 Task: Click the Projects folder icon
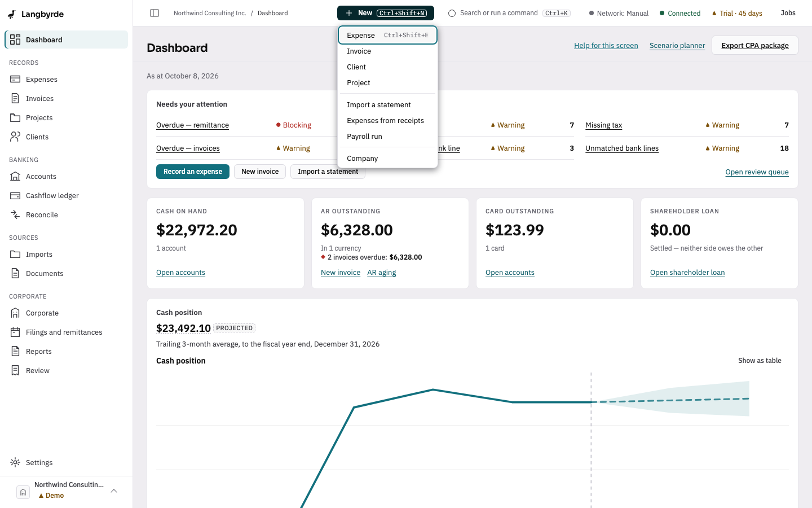coord(15,117)
